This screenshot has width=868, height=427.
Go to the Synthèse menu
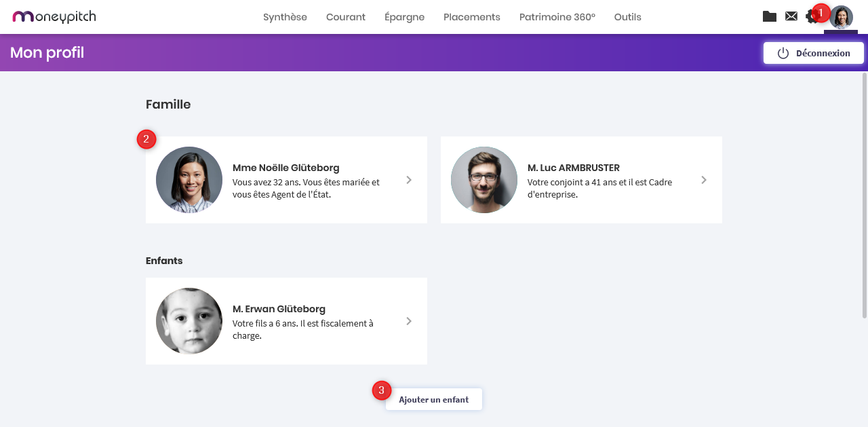(285, 17)
